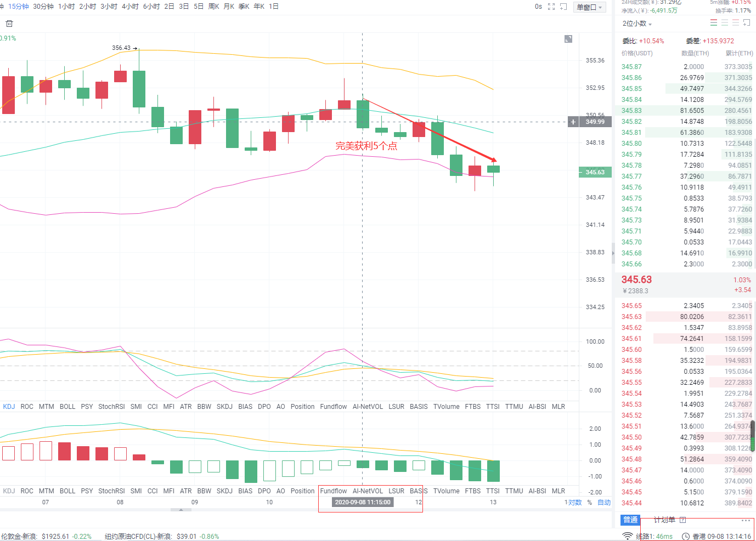756x541 pixels.
Task: Click the 线路1 connection line selector
Action: tap(654, 537)
